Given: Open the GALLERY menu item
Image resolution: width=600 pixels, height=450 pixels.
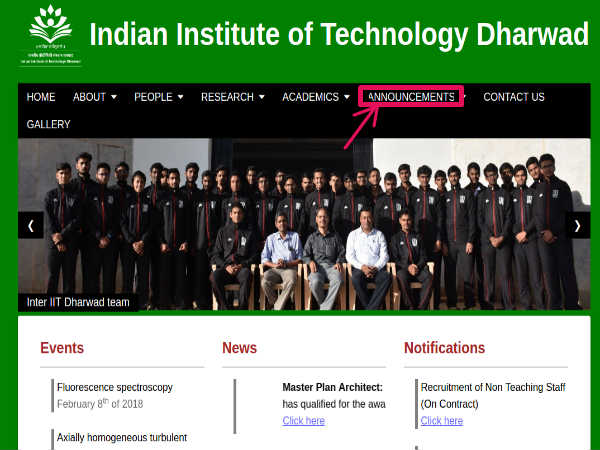Looking at the screenshot, I should click(x=49, y=124).
